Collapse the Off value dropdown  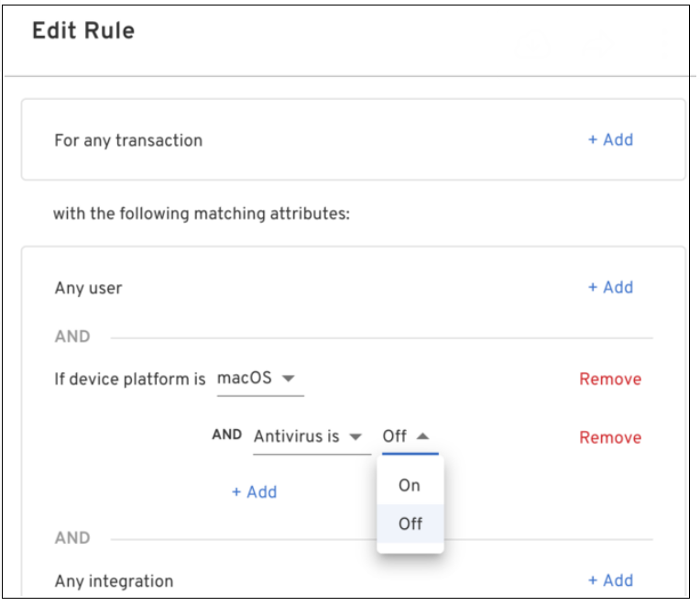406,436
